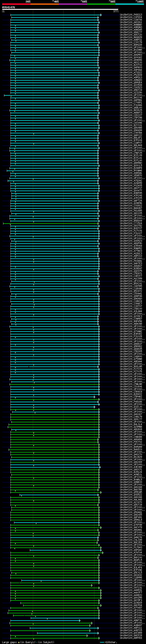This screenshot has width=146, height=644.
Task: Select the UniRef100_P52809 label
Action: pyautogui.click(x=131, y=75)
